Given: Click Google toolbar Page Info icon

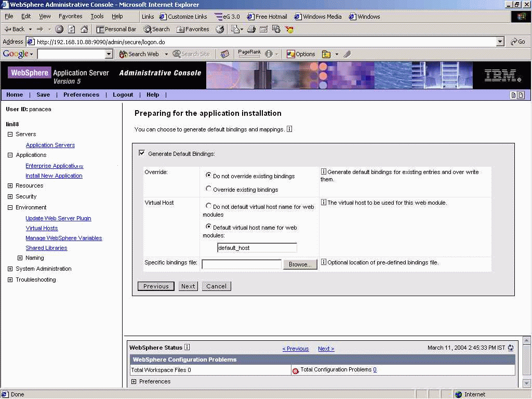Looking at the screenshot, I should pyautogui.click(x=269, y=54).
